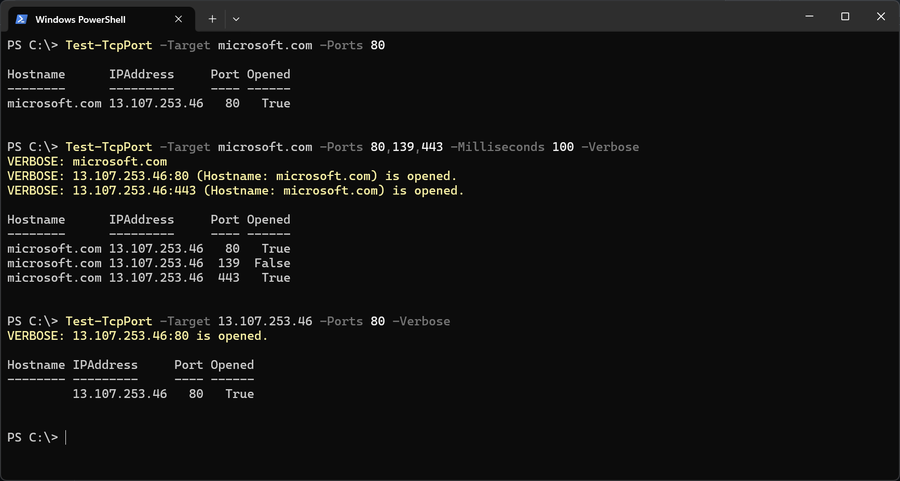The image size is (900, 481).
Task: Click 13.107.253.46 in the last result table
Action: (120, 394)
